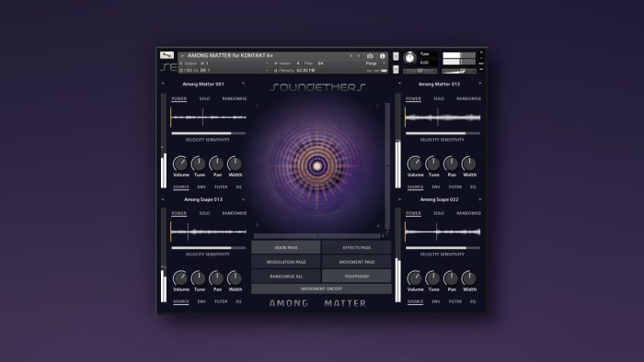Click Velocity Sensitivity slider of Among Matter 001

tap(209, 133)
